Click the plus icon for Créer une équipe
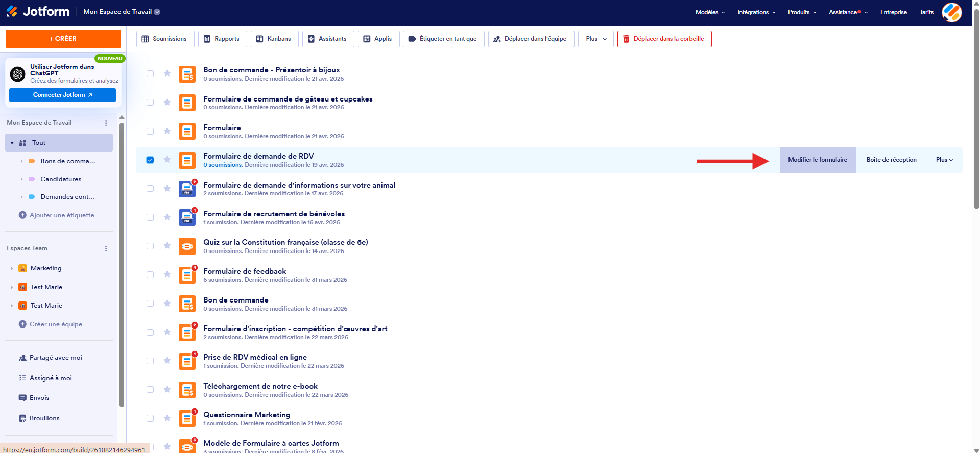 (x=22, y=324)
